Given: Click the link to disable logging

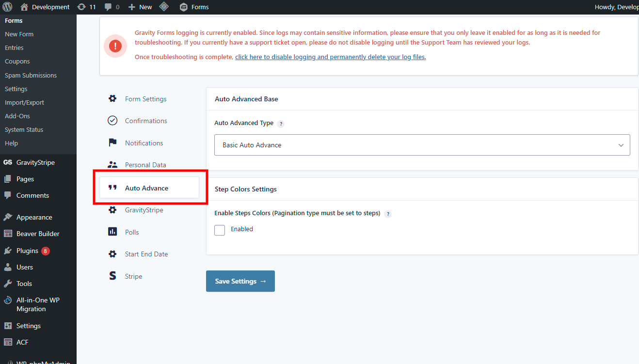Looking at the screenshot, I should (x=330, y=57).
